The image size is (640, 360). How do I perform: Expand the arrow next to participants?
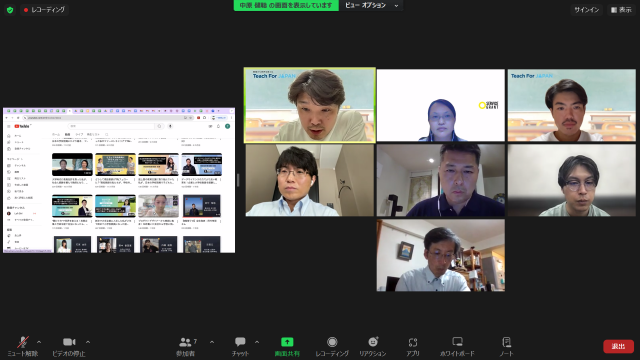[x=212, y=342]
